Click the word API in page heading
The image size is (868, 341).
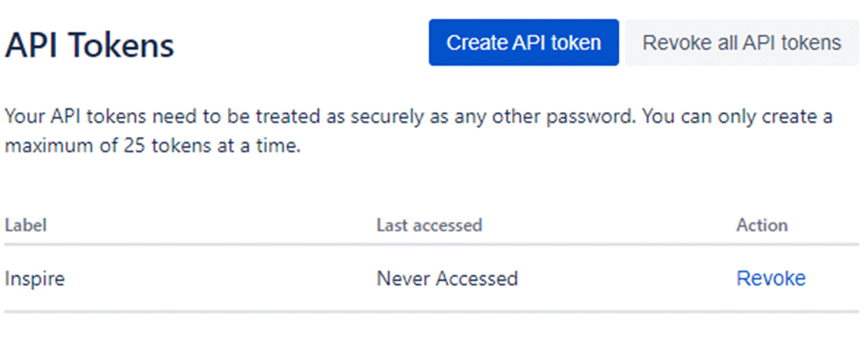31,45
